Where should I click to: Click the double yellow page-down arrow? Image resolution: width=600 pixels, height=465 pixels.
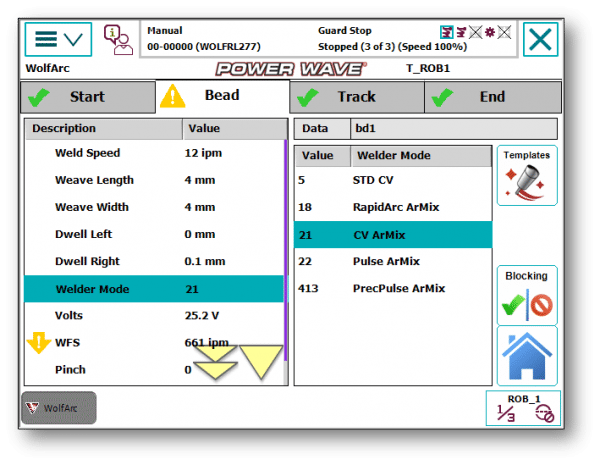pyautogui.click(x=215, y=364)
